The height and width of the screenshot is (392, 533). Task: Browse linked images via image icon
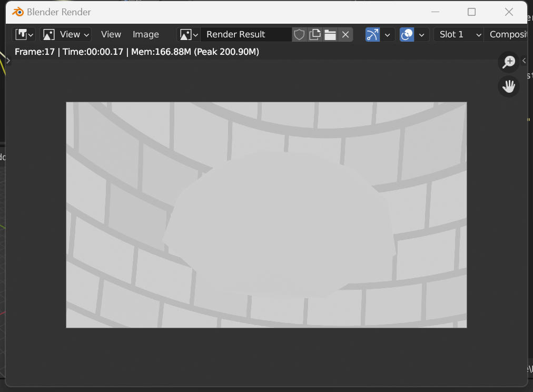click(189, 35)
